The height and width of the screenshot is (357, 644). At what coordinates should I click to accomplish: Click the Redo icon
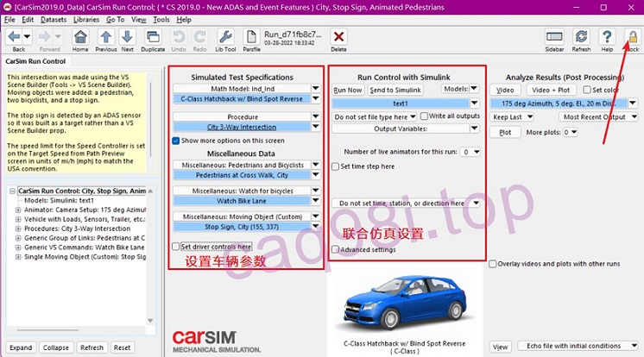click(x=199, y=37)
